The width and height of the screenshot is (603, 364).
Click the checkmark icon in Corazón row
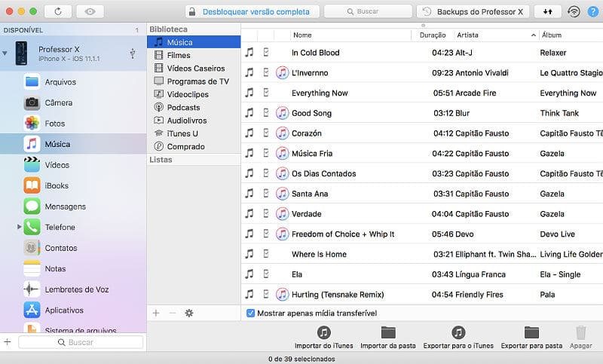click(266, 133)
